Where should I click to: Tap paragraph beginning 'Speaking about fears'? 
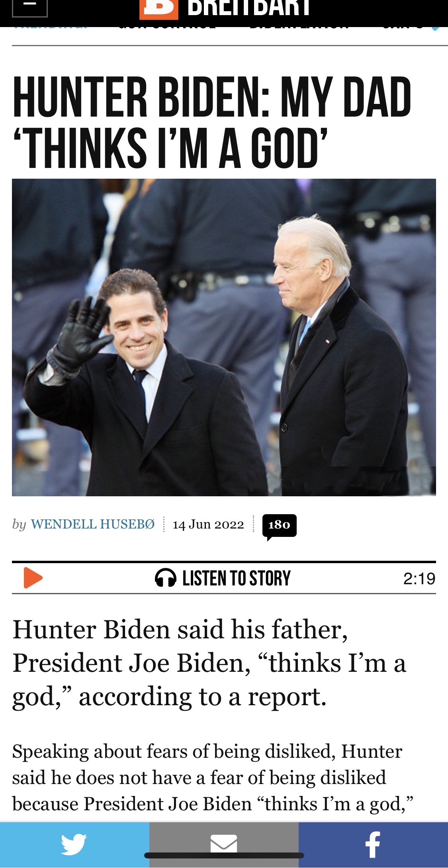tap(213, 777)
